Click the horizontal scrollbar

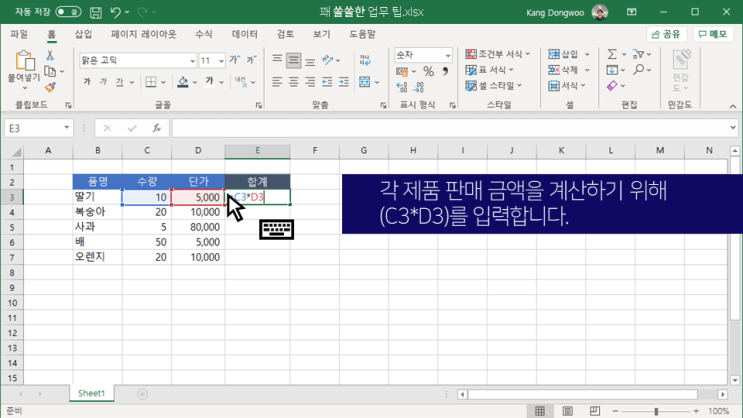pyautogui.click(x=582, y=394)
